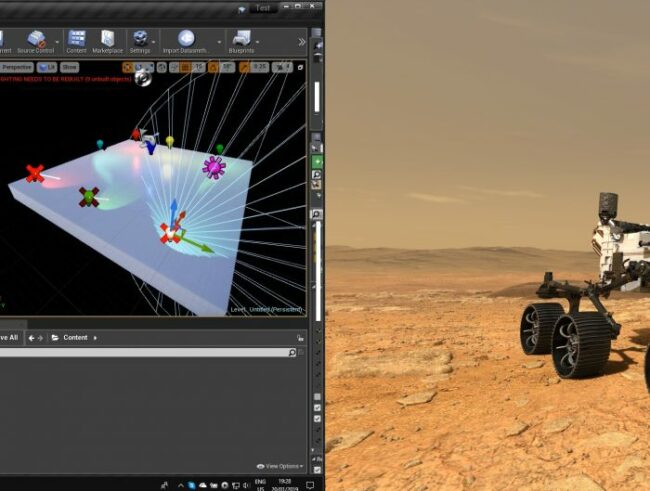Toggle the viewport grid snapping button

coord(187,67)
